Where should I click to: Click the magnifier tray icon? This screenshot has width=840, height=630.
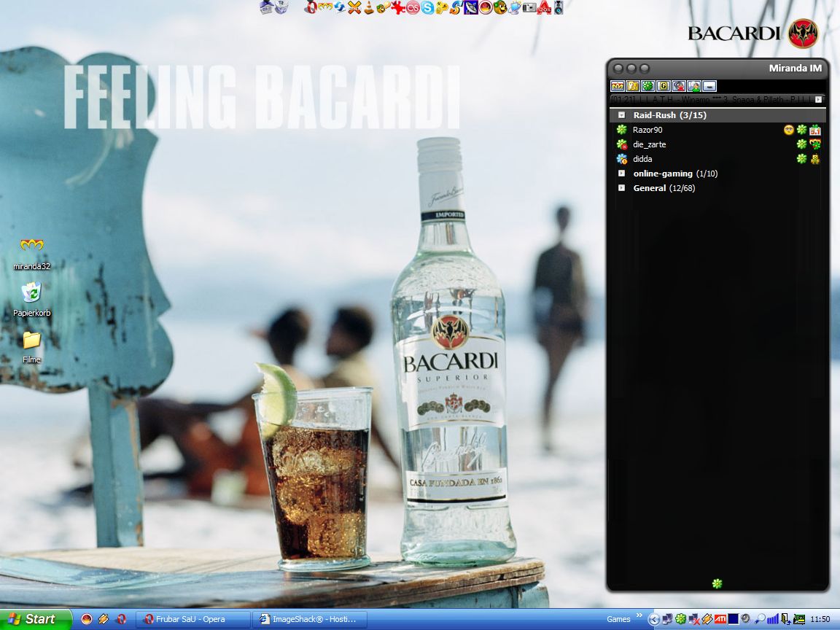click(760, 619)
